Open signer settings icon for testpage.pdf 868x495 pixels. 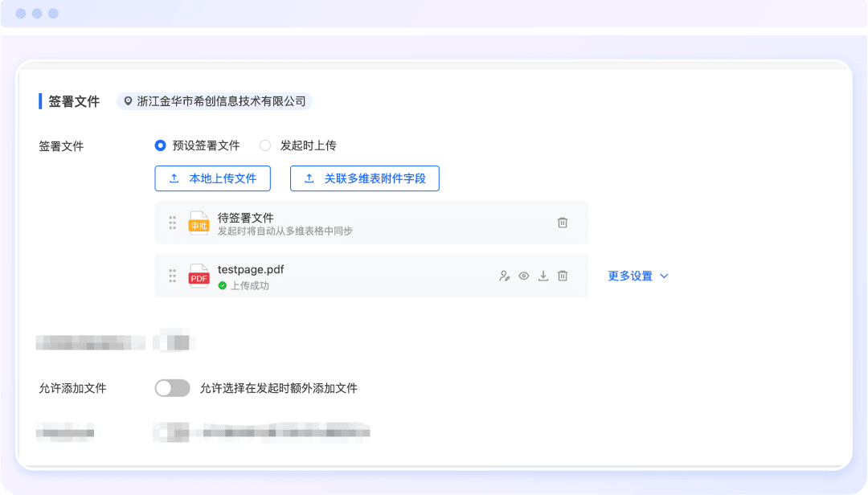[504, 276]
